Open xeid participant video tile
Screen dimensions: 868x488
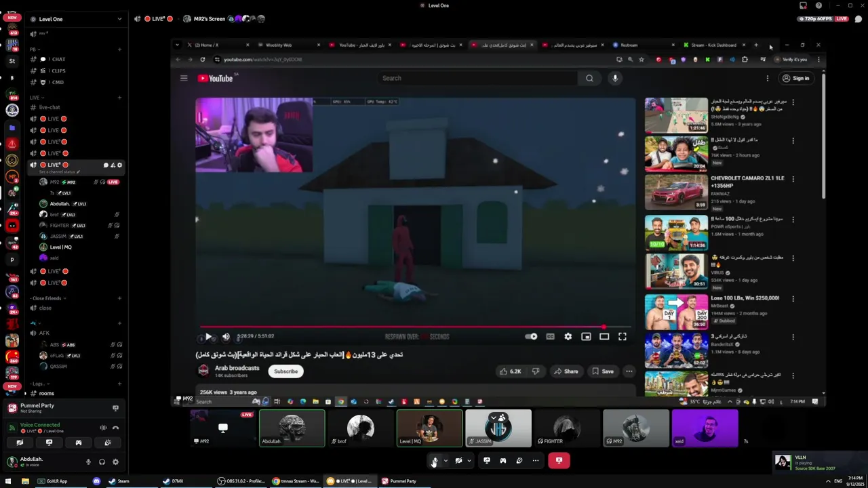(705, 428)
